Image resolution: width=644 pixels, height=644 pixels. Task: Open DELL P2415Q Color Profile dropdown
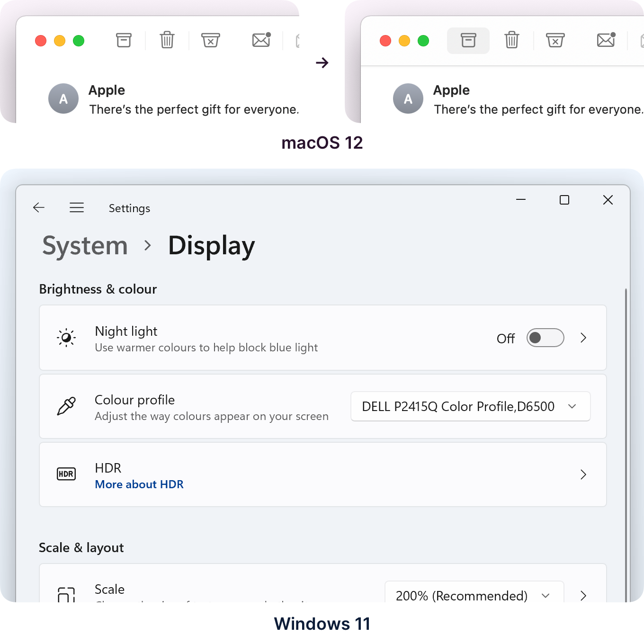[471, 406]
